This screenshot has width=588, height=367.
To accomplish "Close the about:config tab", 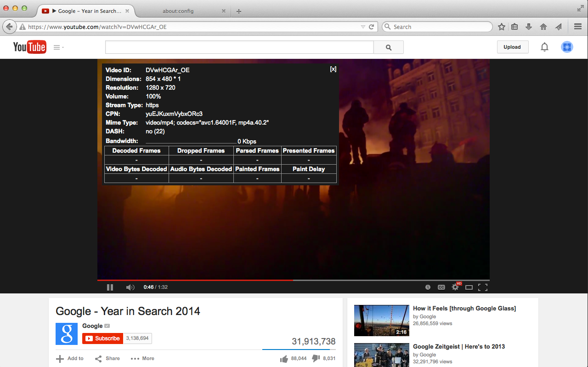I will click(x=224, y=11).
